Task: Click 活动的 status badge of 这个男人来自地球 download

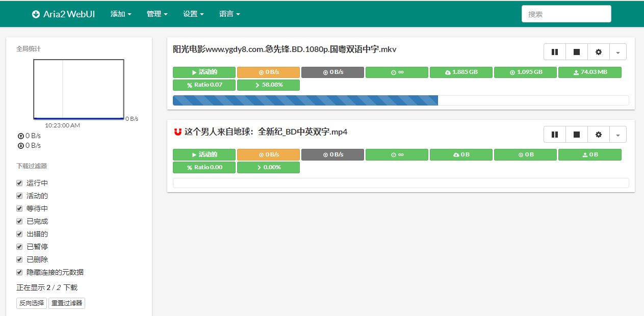Action: [x=204, y=154]
